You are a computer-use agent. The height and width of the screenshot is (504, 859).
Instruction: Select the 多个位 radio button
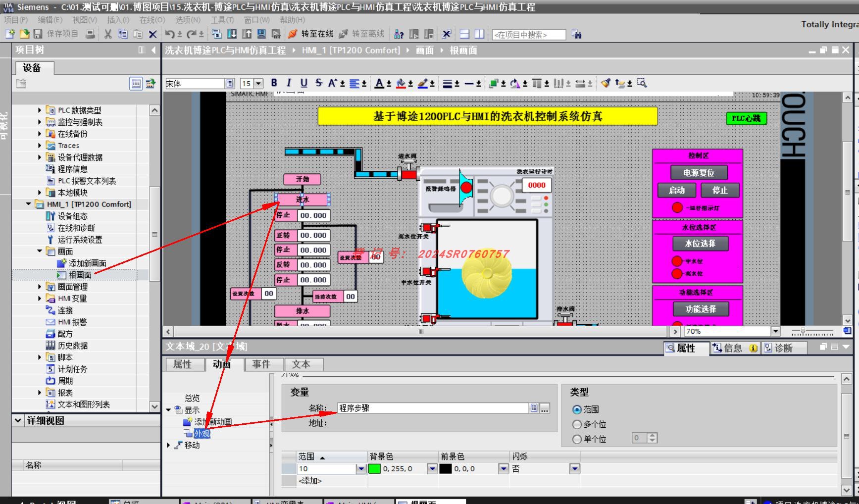[x=577, y=424]
